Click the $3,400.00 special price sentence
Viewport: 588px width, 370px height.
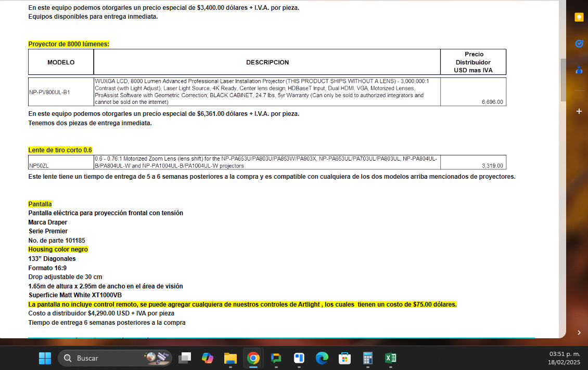[164, 7]
